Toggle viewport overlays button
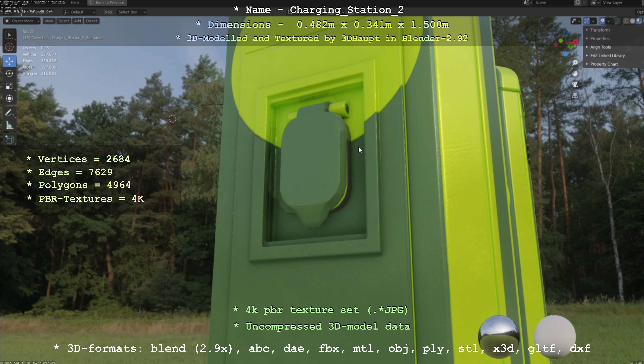The height and width of the screenshot is (364, 644). coord(602,21)
